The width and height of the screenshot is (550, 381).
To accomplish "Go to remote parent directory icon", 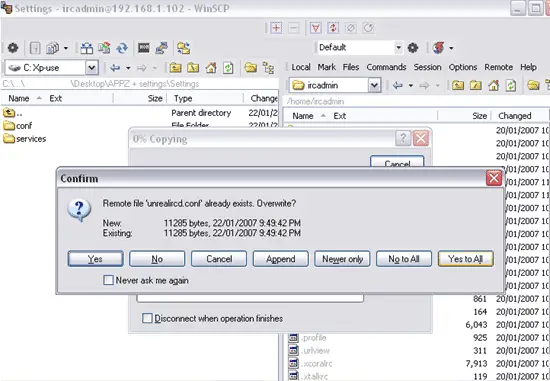I will tap(458, 85).
